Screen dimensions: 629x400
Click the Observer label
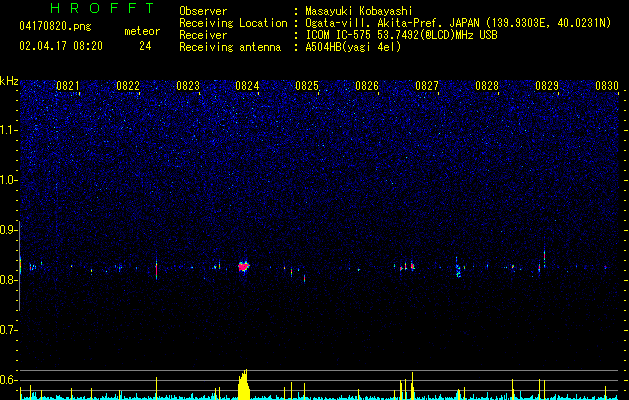tap(203, 11)
